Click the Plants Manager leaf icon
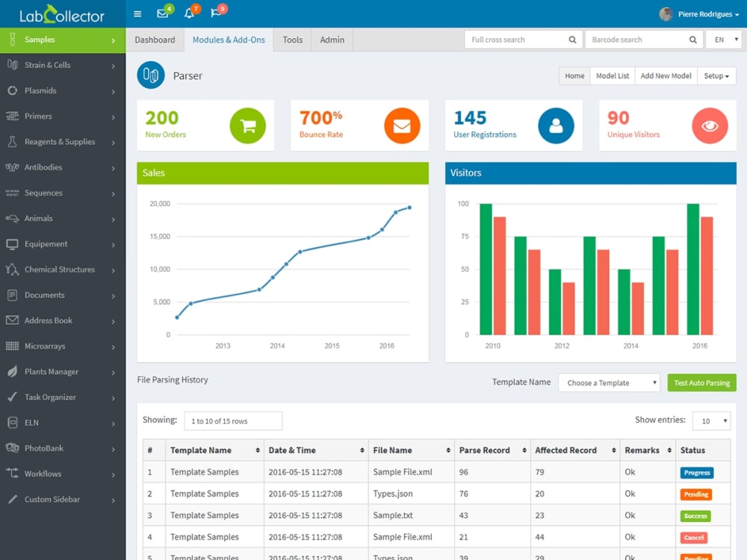Image resolution: width=747 pixels, height=560 pixels. [x=13, y=371]
